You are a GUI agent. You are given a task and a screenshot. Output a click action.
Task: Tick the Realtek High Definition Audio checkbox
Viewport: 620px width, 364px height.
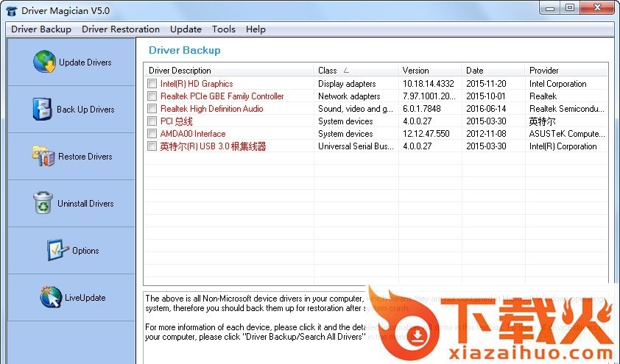tap(152, 109)
